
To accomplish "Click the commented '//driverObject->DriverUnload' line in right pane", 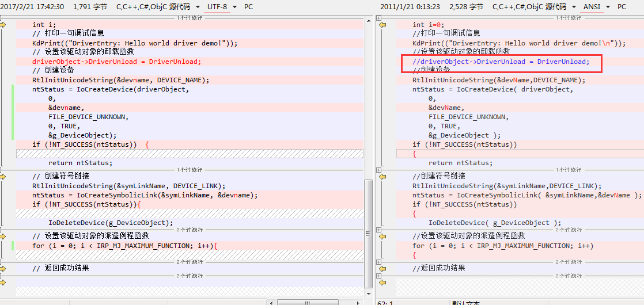I will pyautogui.click(x=501, y=62).
